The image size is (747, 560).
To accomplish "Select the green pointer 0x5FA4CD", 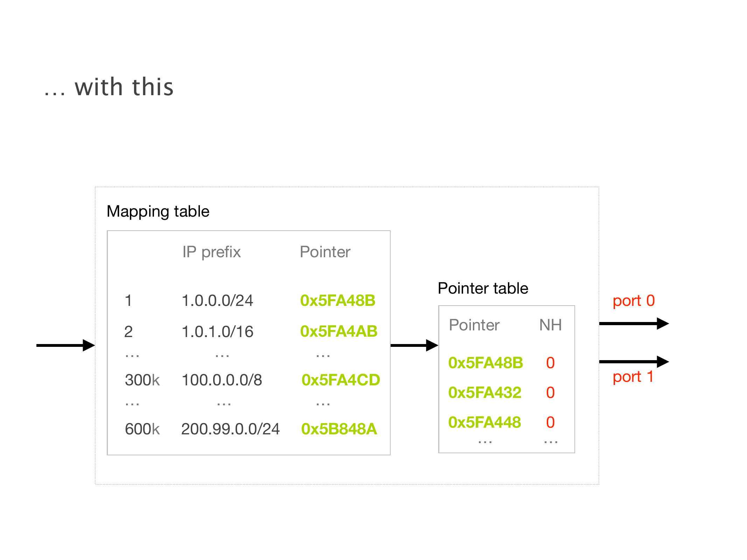I will [341, 380].
